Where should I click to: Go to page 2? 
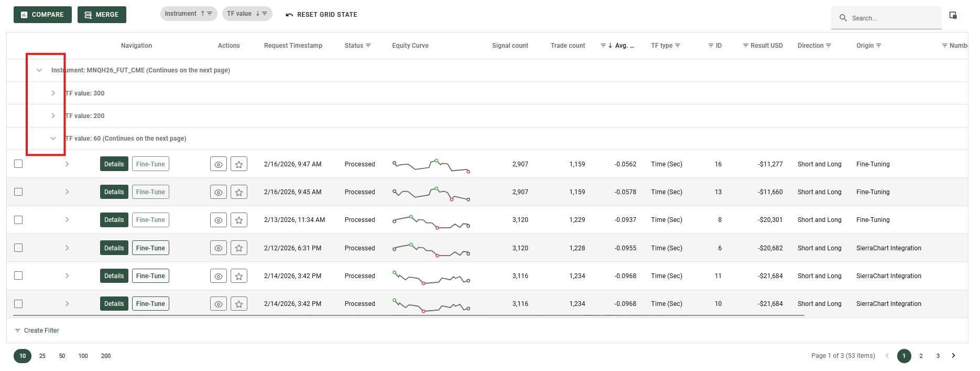pos(921,356)
